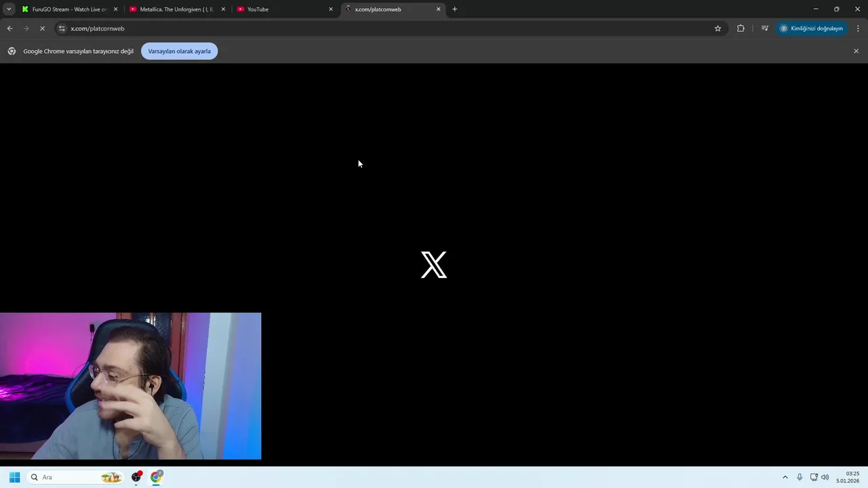Dismiss the default browser infobar
The width and height of the screenshot is (868, 488).
(x=856, y=52)
